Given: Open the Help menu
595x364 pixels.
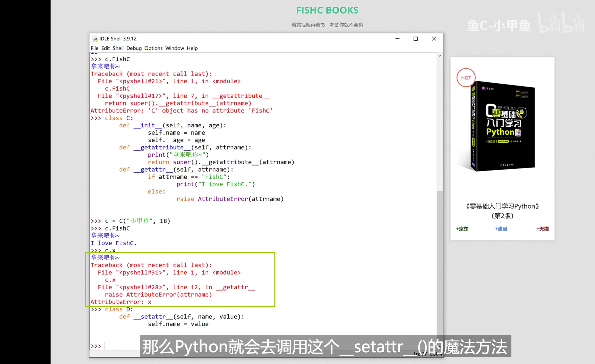Looking at the screenshot, I should (192, 48).
